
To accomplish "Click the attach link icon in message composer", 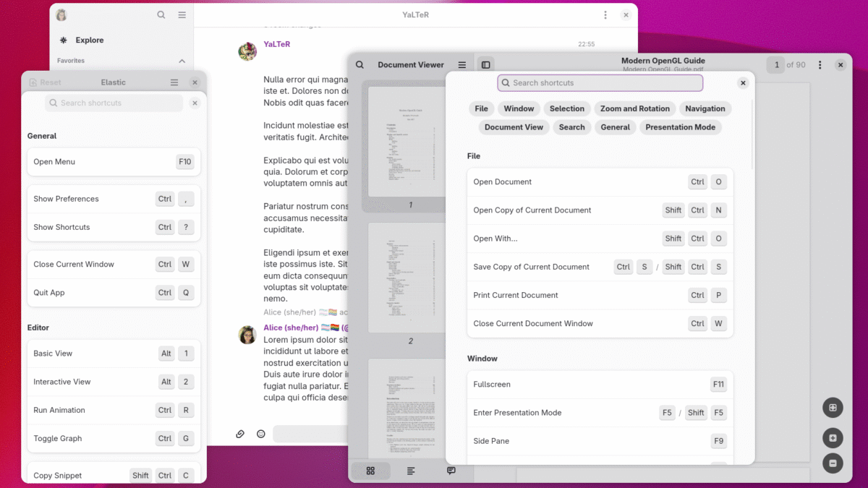I will point(240,434).
